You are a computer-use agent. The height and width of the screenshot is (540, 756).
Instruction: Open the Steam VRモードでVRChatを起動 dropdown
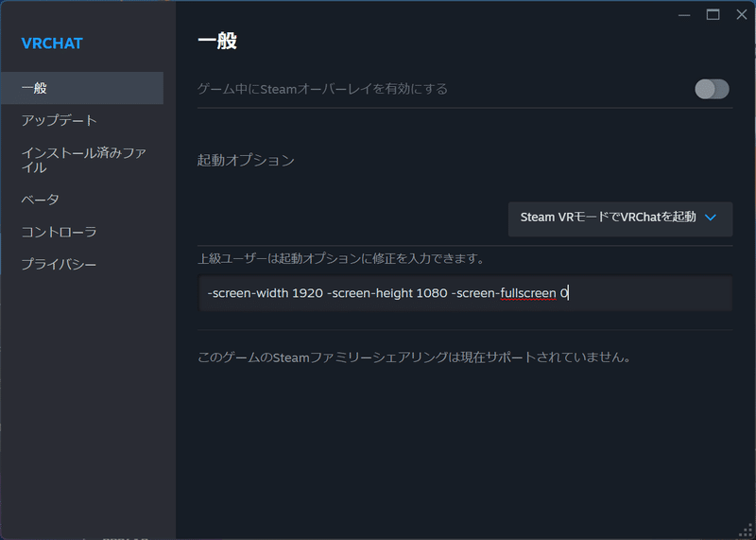[x=620, y=218]
